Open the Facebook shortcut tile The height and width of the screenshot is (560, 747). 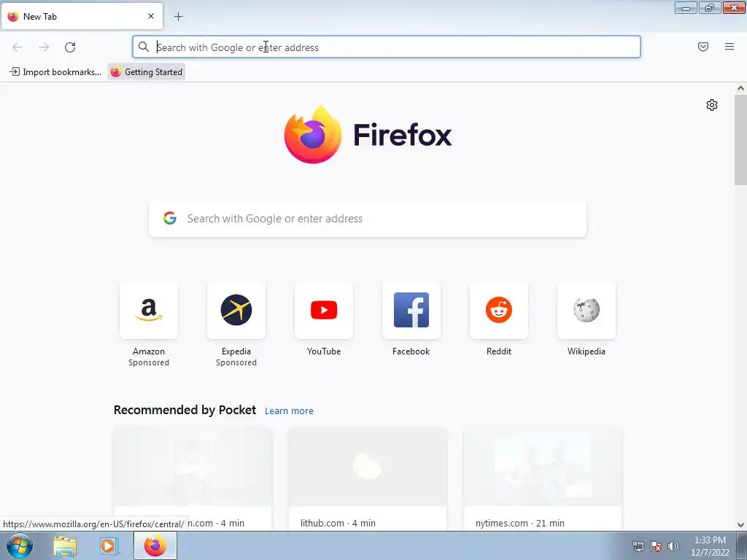(411, 311)
